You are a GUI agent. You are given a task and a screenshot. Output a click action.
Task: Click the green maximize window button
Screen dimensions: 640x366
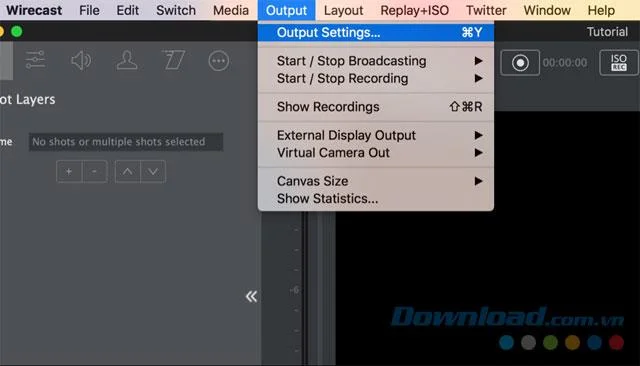pos(17,31)
